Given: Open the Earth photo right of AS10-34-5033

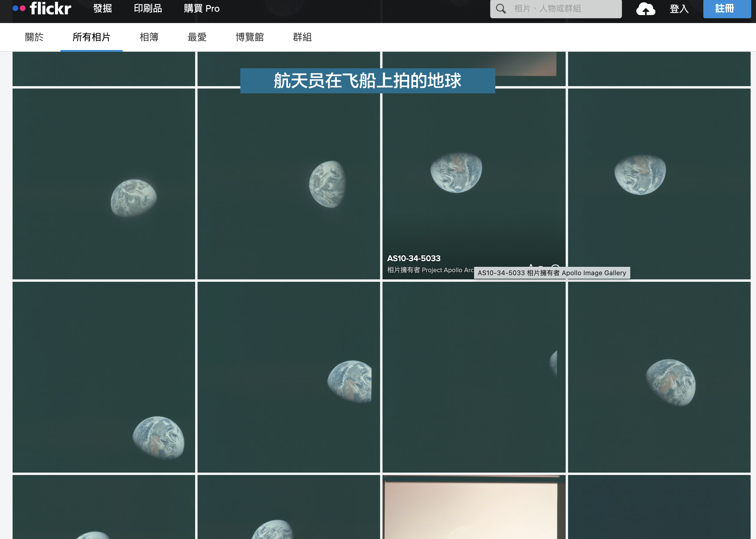Looking at the screenshot, I should point(659,184).
